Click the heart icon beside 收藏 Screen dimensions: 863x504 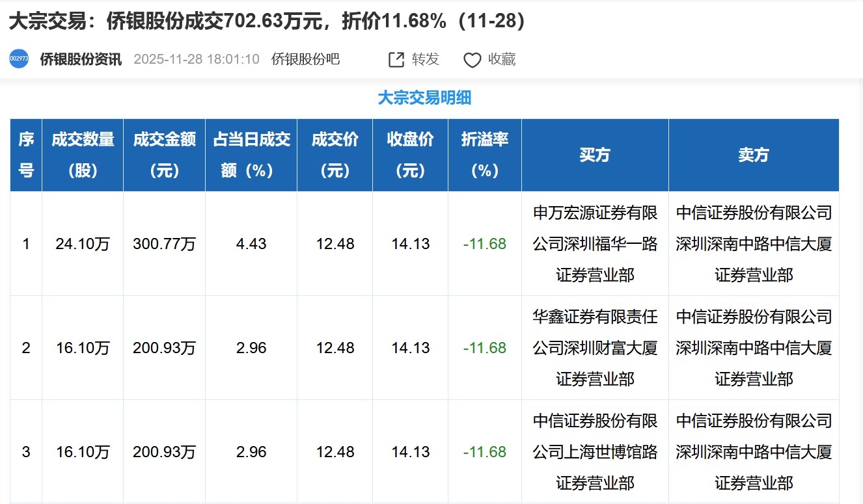(x=473, y=60)
